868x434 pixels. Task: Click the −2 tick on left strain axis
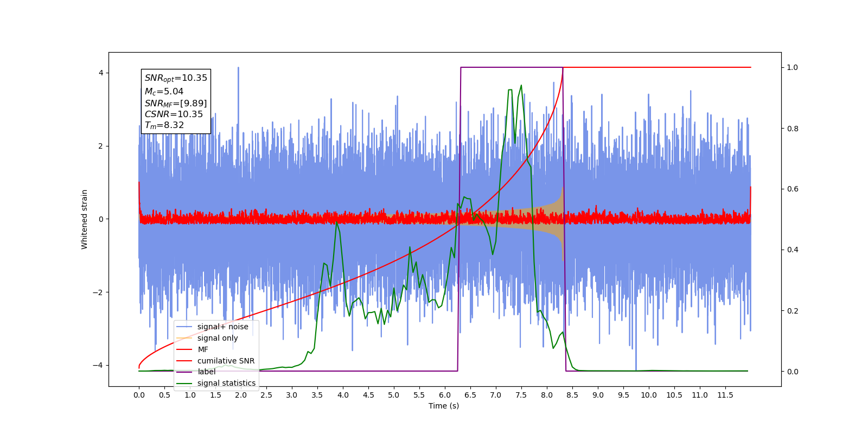[98, 292]
